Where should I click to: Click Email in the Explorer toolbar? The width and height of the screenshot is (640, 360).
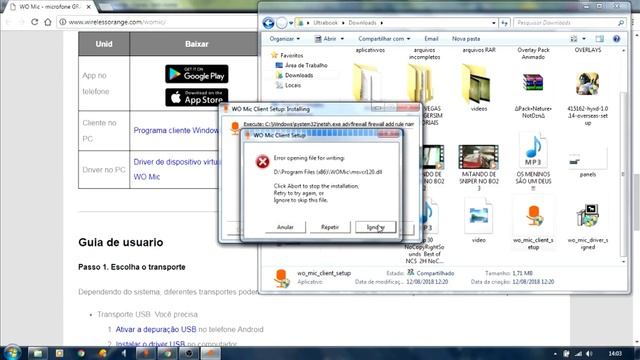pos(431,39)
